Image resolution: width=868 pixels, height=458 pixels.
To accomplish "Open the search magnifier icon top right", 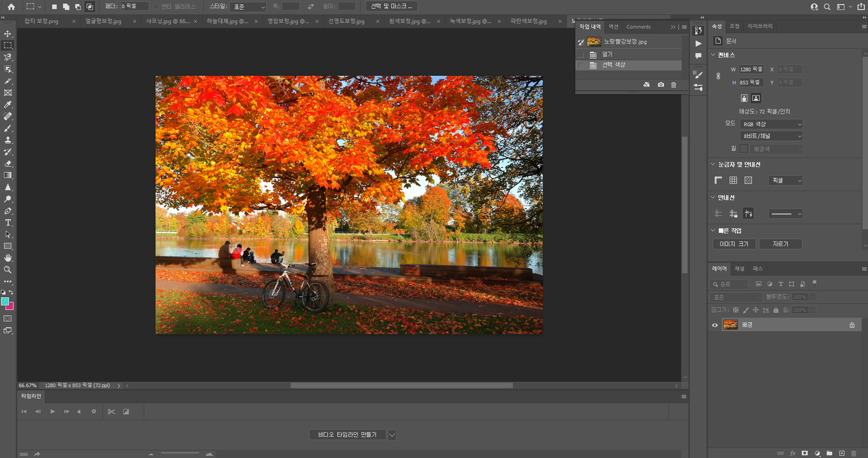I will tap(827, 7).
